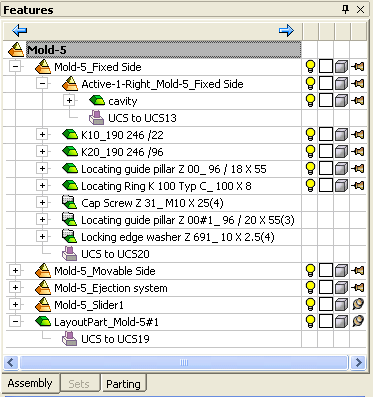Click the shaded cube icon for K20_190 246 /96
The height and width of the screenshot is (397, 373).
[341, 152]
